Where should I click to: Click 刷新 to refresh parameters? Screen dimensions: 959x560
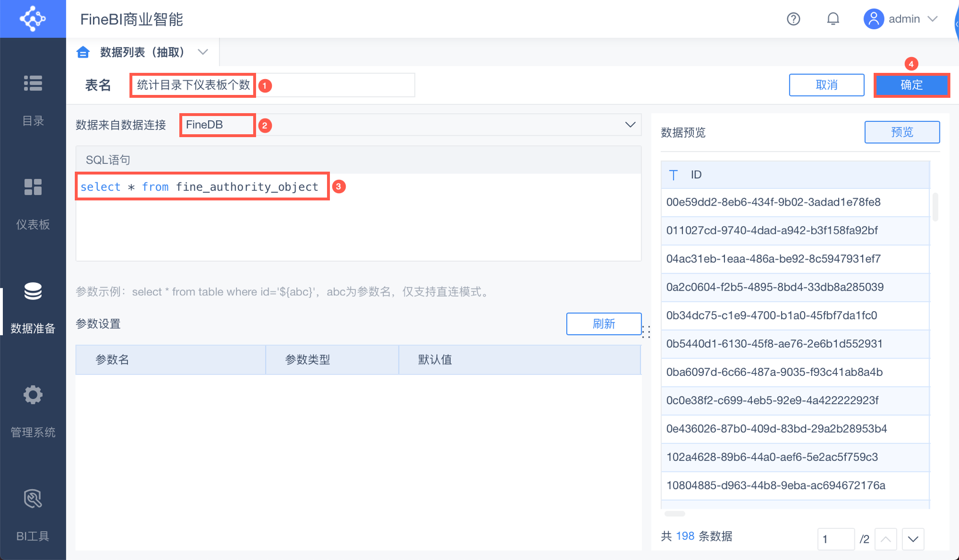pos(603,324)
